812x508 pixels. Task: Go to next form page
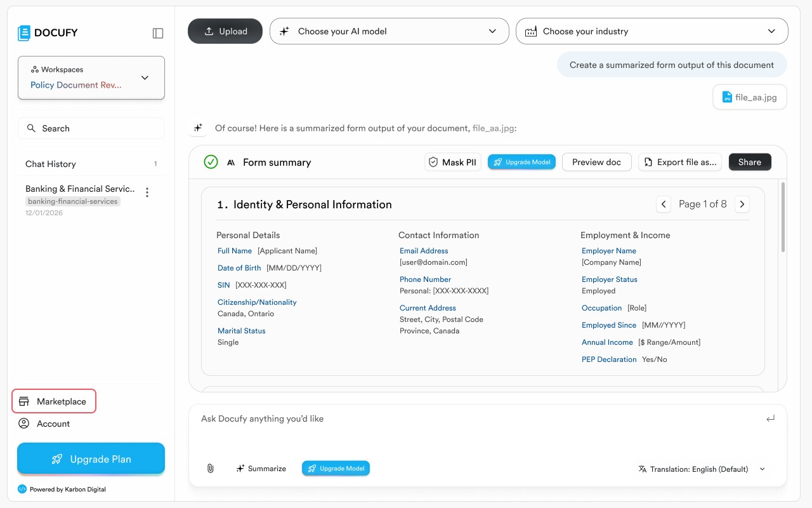coord(742,204)
